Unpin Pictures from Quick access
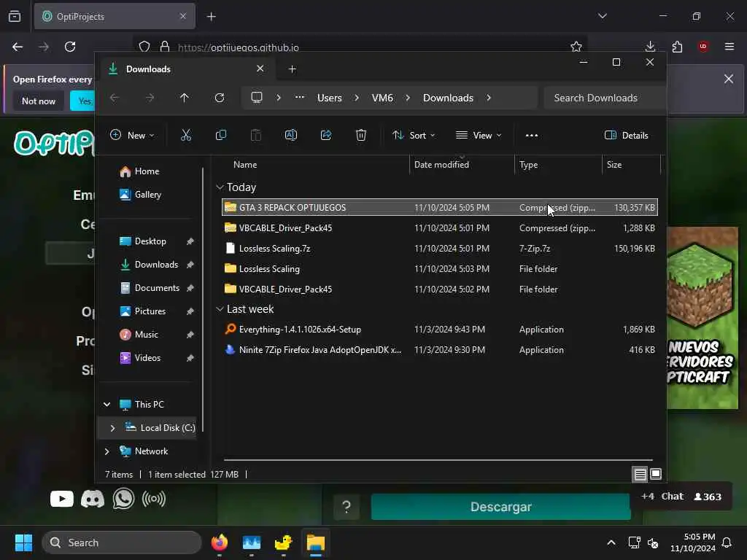 tap(190, 311)
